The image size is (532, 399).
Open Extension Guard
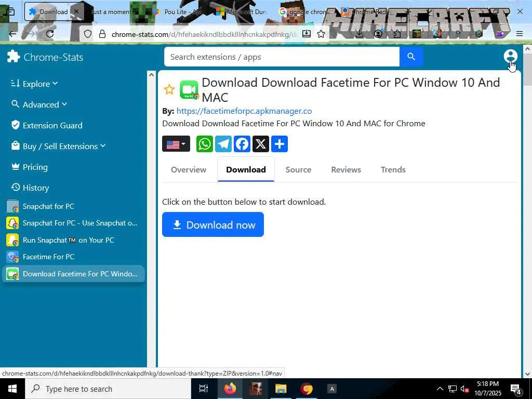click(47, 126)
